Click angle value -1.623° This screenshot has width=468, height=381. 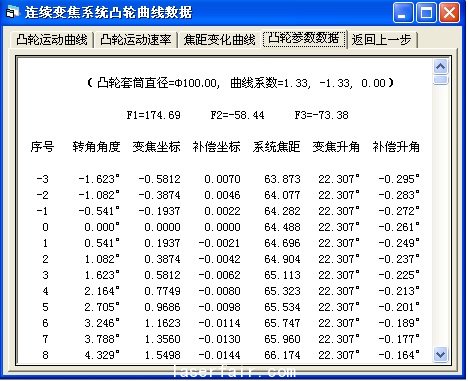coord(99,179)
